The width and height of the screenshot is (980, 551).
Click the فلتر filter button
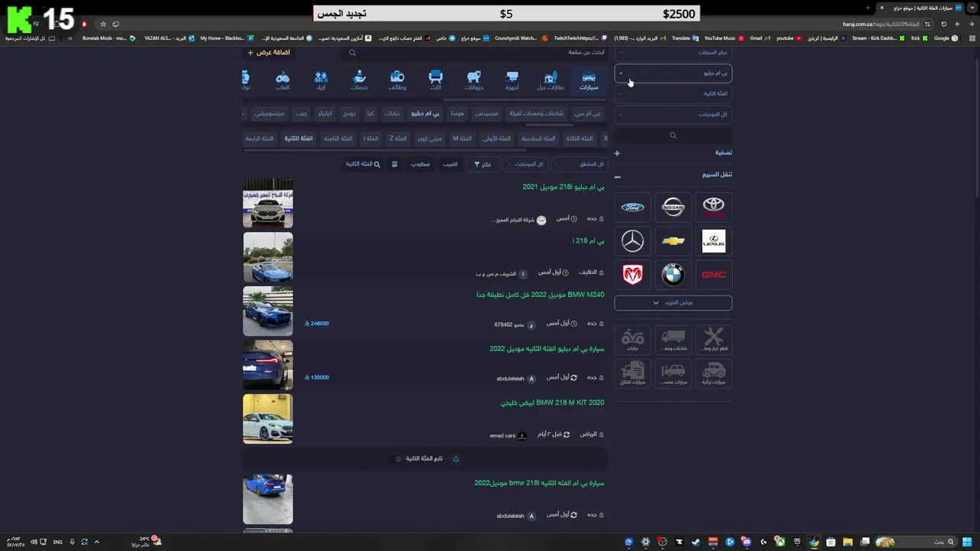click(482, 164)
